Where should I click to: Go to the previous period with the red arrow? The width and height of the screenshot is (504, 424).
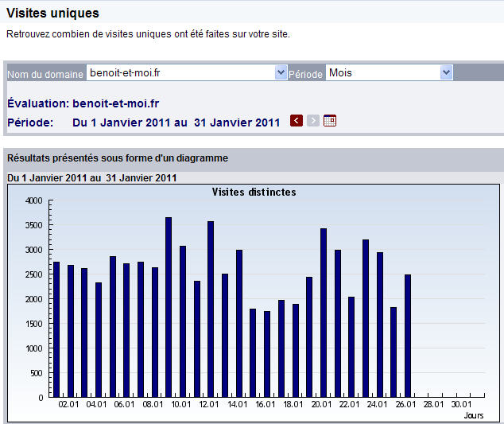tap(297, 121)
